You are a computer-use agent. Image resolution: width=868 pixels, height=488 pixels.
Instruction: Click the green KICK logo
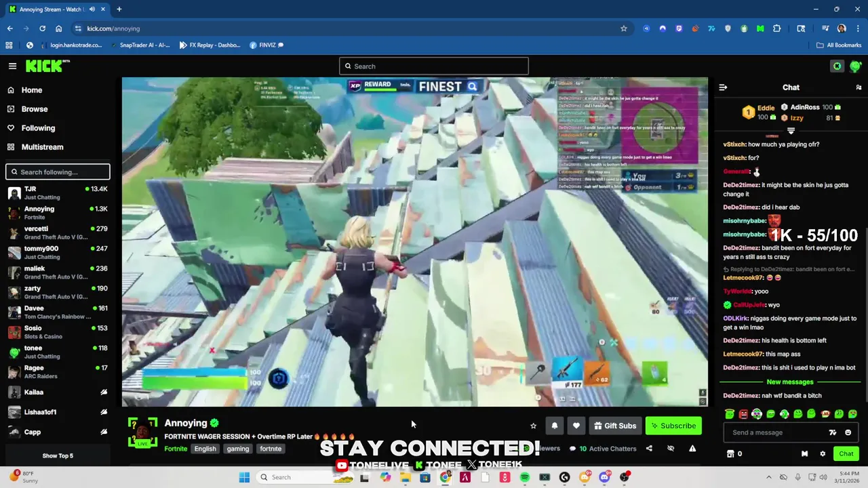tap(45, 66)
